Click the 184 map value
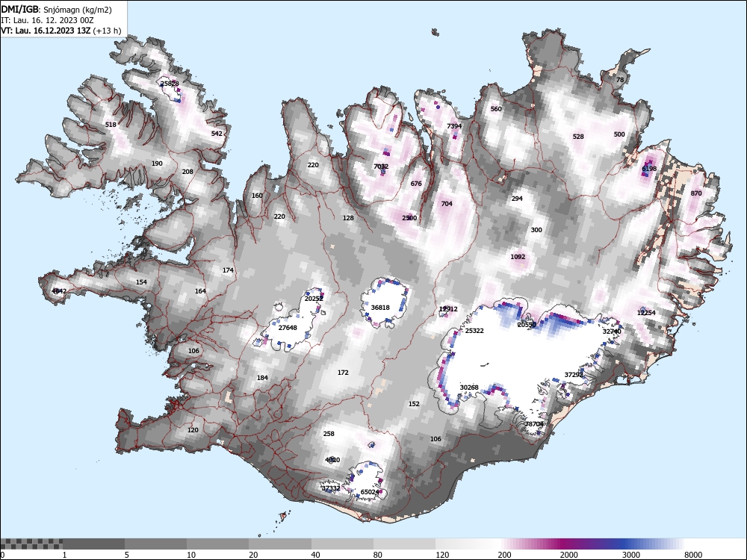The image size is (747, 560). (x=262, y=378)
